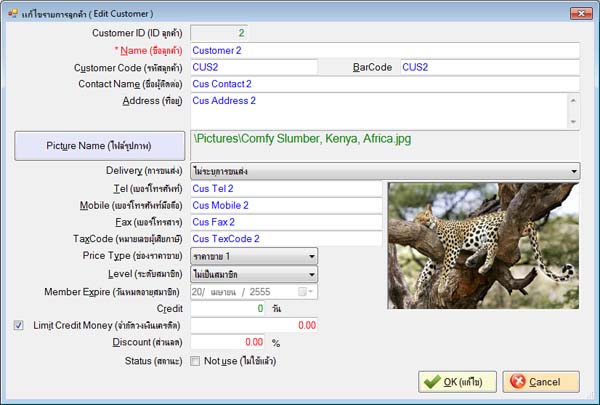Click the Picture Name button

tap(99, 146)
